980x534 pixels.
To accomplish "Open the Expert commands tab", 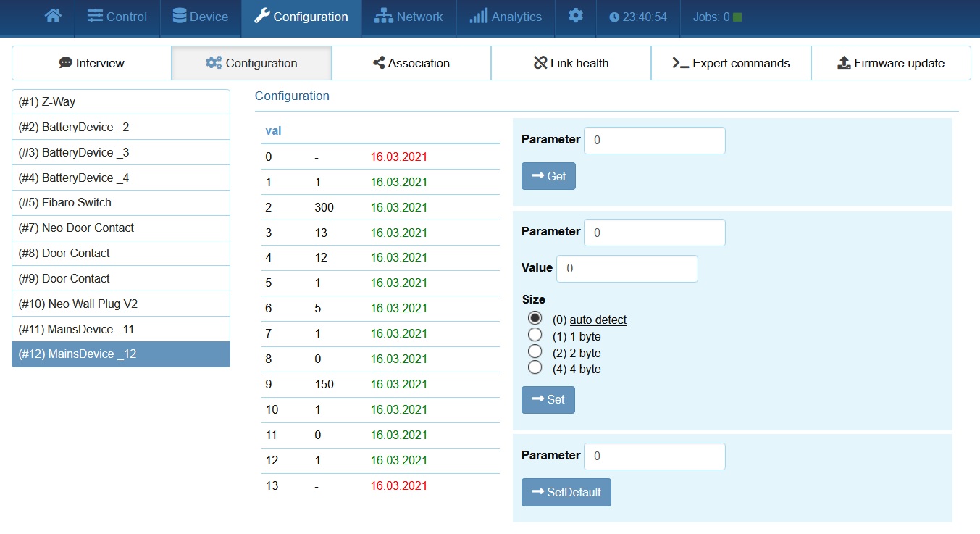I will 731,63.
